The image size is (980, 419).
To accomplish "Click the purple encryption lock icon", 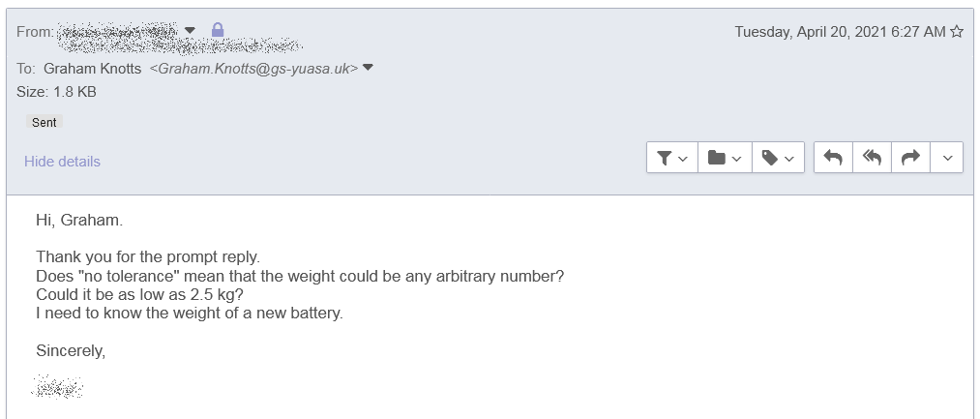I will point(218,31).
